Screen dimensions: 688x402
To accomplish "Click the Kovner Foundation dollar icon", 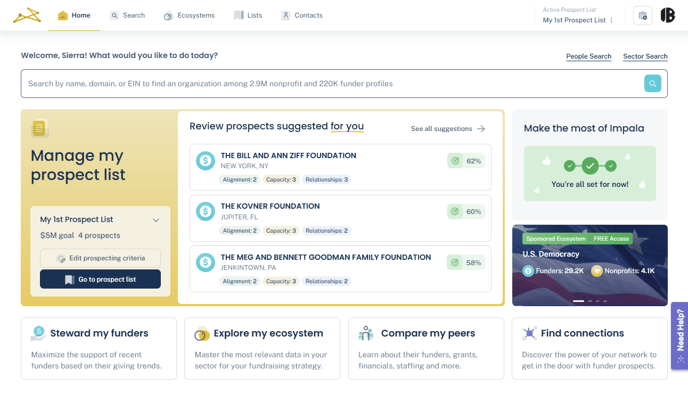I will coord(205,211).
